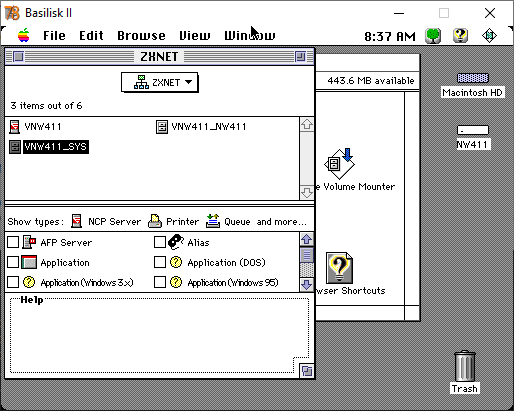514x411 pixels.
Task: Select the VNW411_SYS item label
Action: (56, 147)
